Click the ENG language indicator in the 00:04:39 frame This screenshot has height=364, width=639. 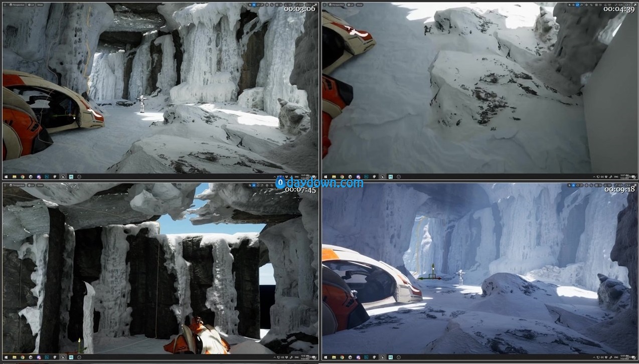pos(616,176)
